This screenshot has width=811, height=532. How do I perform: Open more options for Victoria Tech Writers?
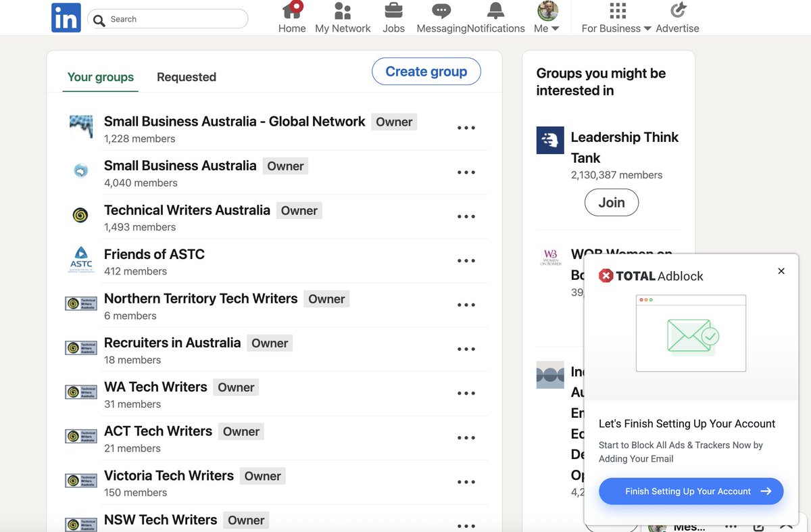click(466, 482)
